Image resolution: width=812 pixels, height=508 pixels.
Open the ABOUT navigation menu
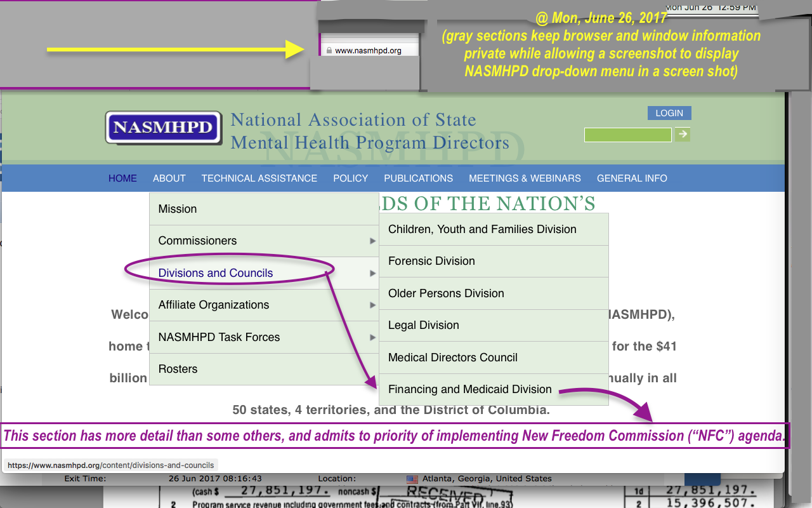click(x=169, y=178)
